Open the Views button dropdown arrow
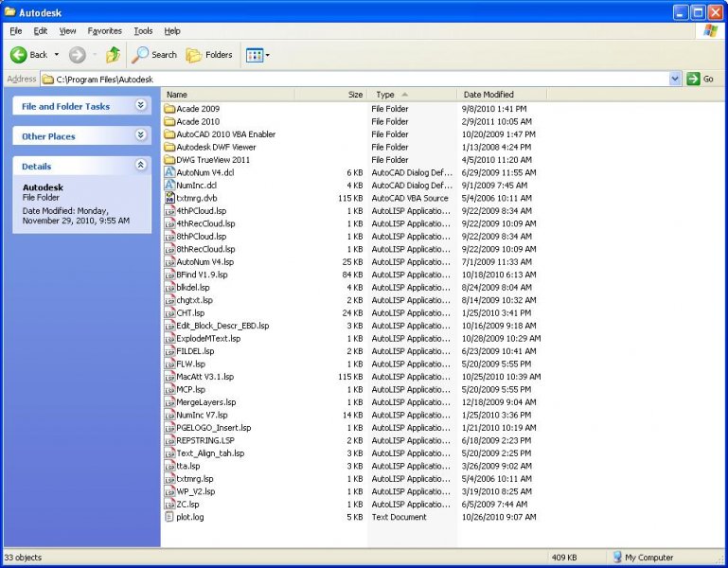Image resolution: width=728 pixels, height=568 pixels. (267, 55)
